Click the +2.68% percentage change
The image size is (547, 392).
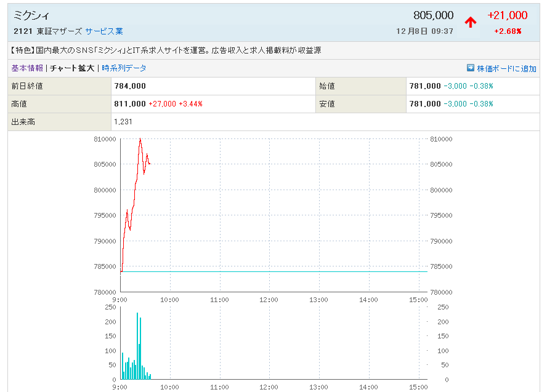(x=507, y=31)
